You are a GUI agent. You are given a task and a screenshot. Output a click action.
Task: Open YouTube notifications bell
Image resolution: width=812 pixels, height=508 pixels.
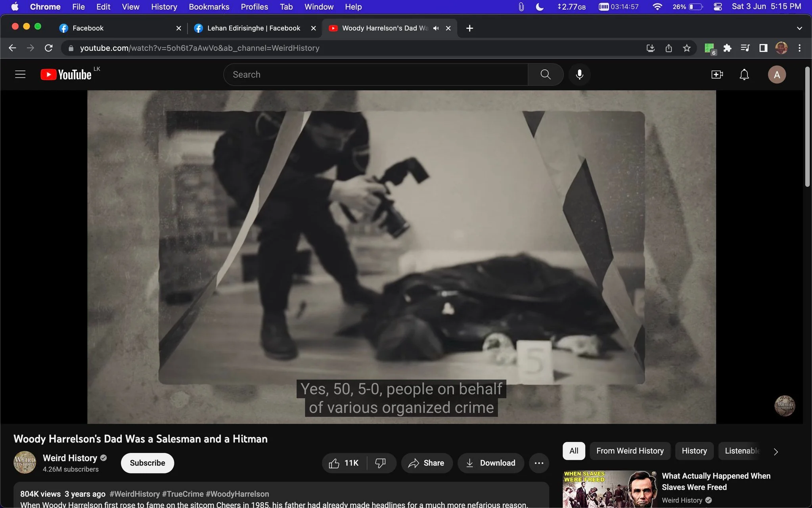pos(744,74)
